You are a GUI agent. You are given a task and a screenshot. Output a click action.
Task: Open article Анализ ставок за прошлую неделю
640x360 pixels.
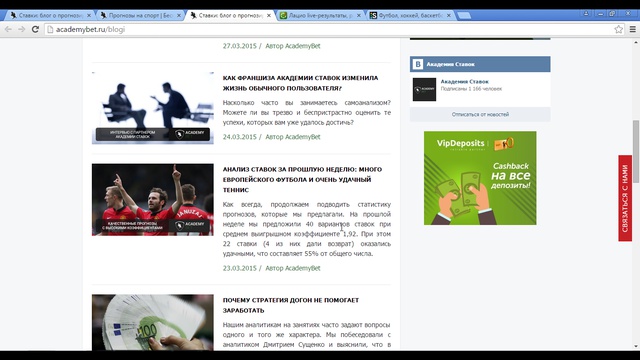coord(302,179)
